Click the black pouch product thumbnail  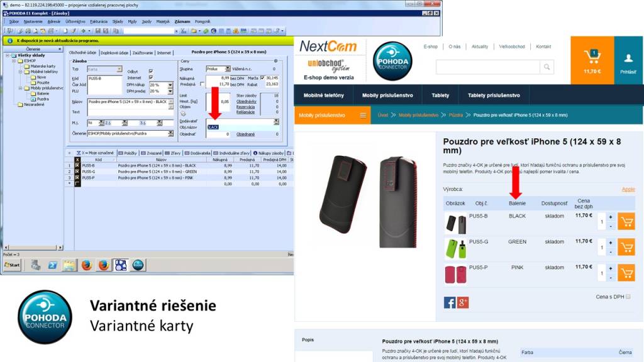pyautogui.click(x=455, y=224)
